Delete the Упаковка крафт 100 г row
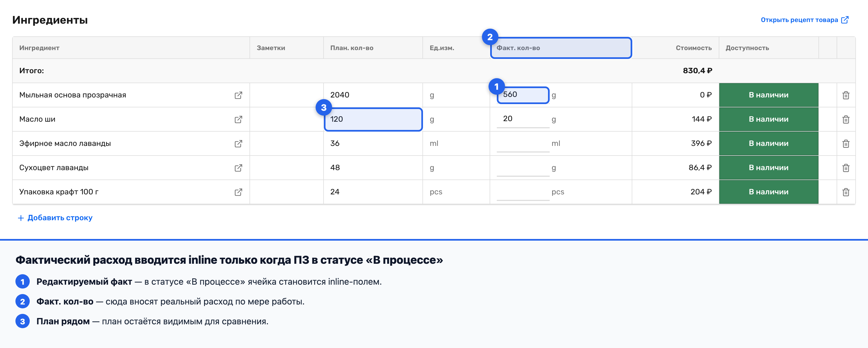868x348 pixels. click(846, 192)
